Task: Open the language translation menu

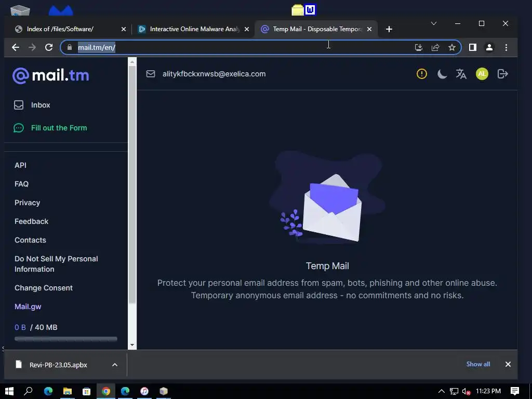Action: point(461,74)
